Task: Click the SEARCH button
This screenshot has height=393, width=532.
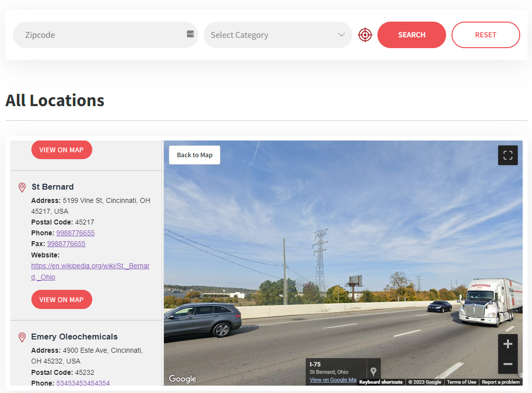Action: [412, 35]
